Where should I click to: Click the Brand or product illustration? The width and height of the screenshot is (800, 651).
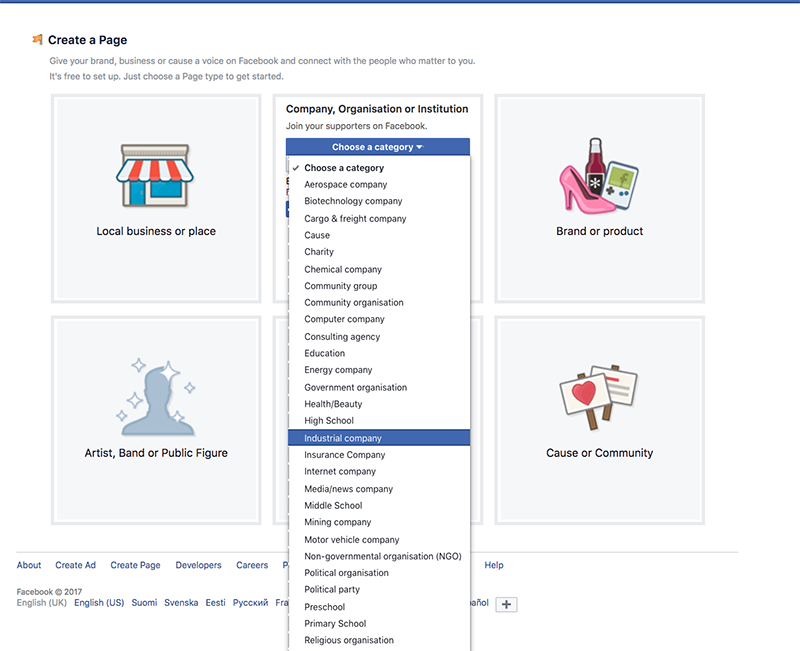click(599, 176)
